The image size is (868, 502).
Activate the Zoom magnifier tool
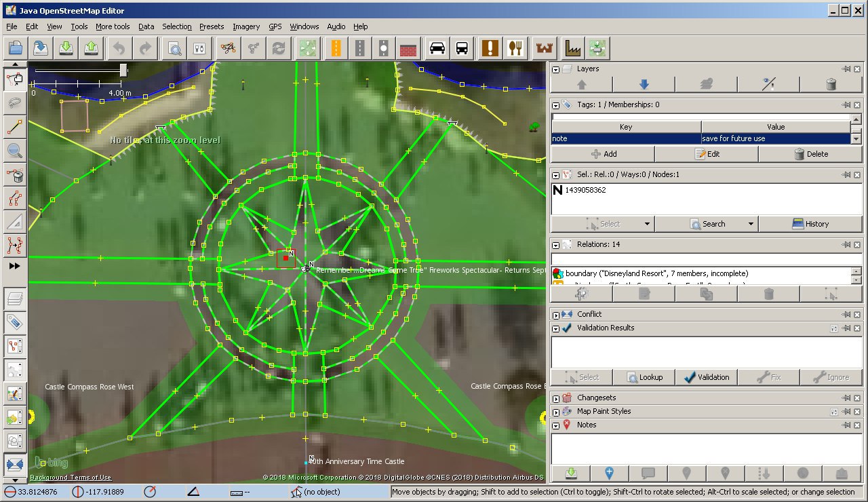tap(15, 151)
